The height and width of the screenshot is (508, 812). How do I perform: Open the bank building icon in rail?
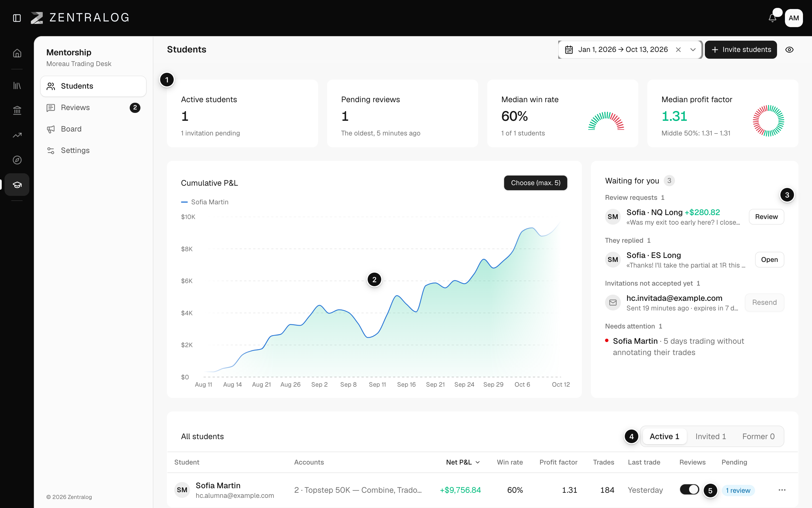[17, 110]
